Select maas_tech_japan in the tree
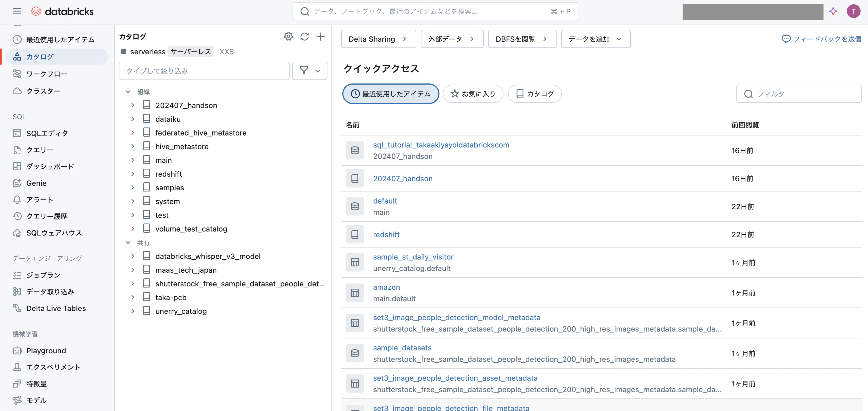868x411 pixels. [x=186, y=270]
